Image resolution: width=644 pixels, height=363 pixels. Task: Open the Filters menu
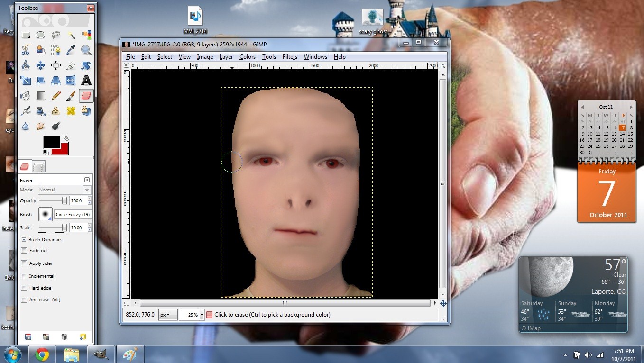(x=290, y=57)
